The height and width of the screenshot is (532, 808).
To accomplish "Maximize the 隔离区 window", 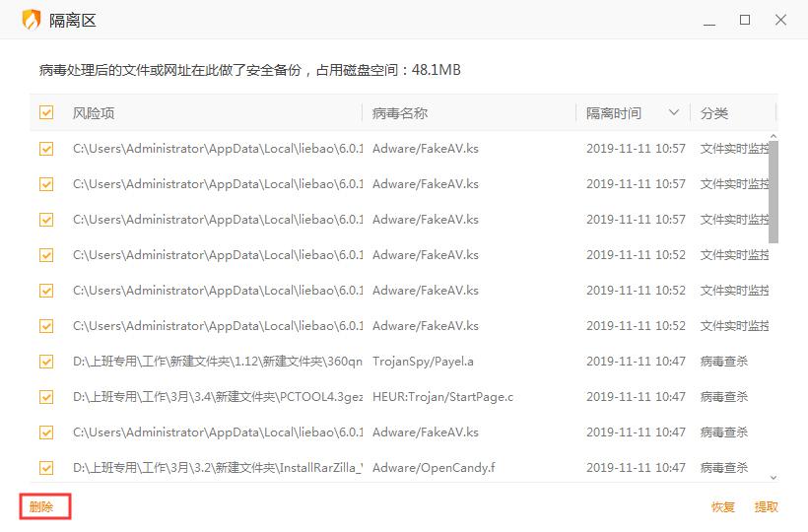I will (x=745, y=21).
